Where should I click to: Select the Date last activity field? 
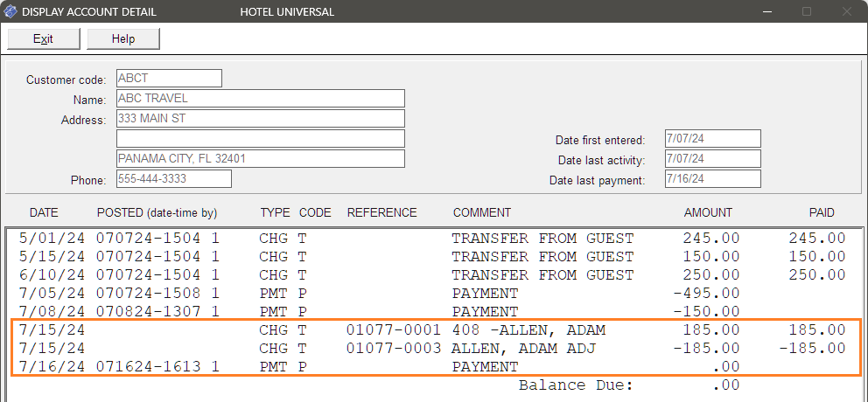coord(713,159)
